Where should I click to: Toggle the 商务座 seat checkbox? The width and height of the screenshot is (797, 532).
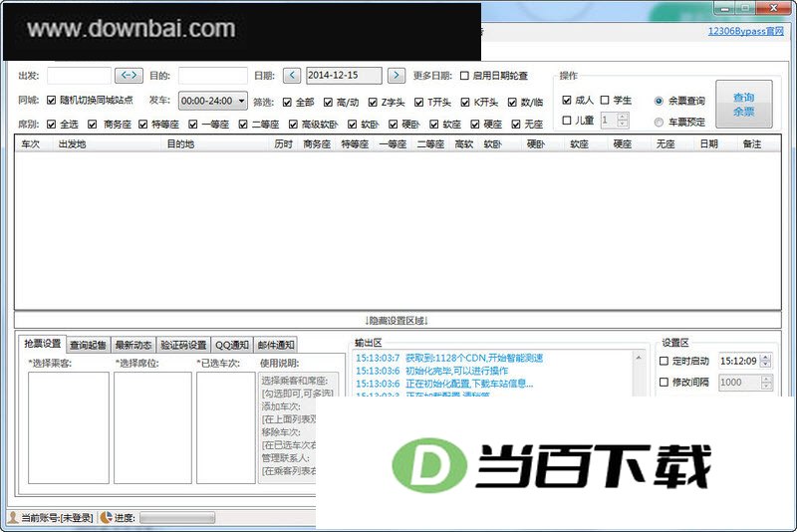pos(92,124)
